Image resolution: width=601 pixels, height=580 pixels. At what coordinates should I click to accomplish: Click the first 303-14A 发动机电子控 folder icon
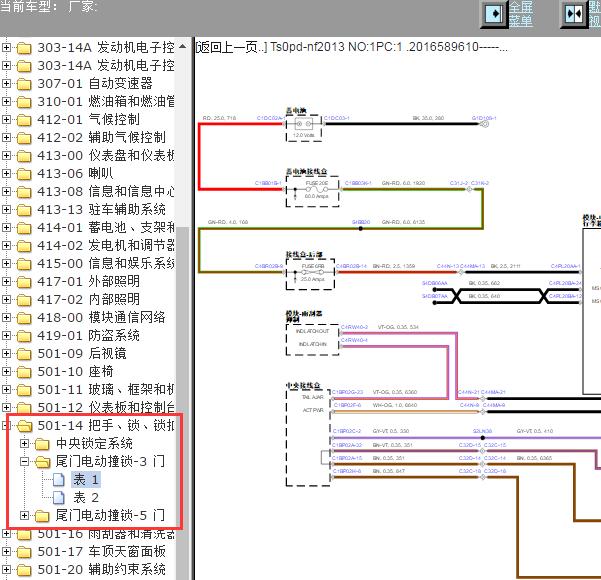coord(24,48)
